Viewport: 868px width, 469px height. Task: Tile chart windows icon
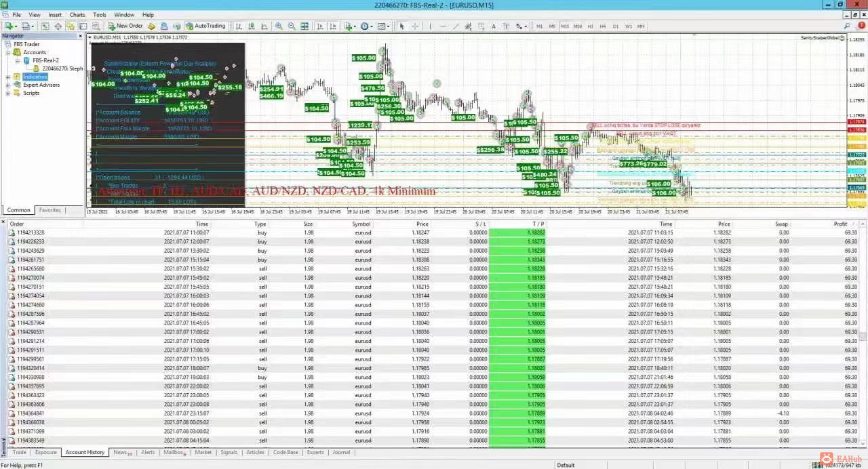[304, 26]
